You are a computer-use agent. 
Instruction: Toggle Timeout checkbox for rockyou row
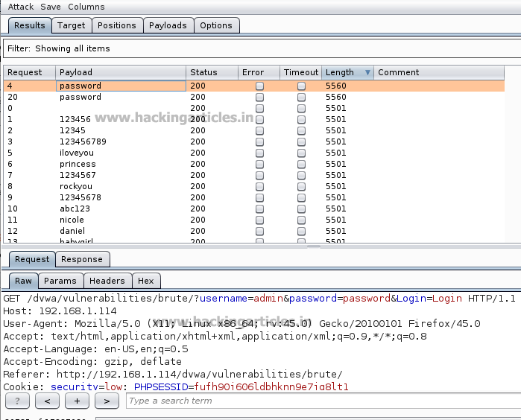point(301,187)
